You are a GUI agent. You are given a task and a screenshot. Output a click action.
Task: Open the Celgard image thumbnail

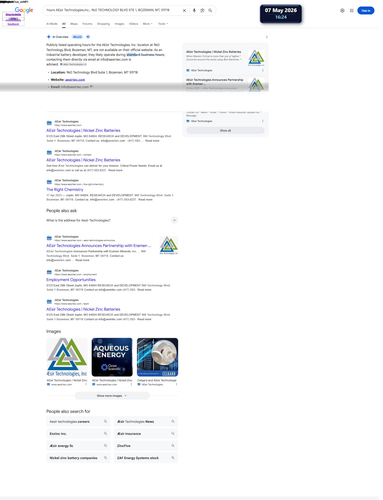tap(157, 357)
